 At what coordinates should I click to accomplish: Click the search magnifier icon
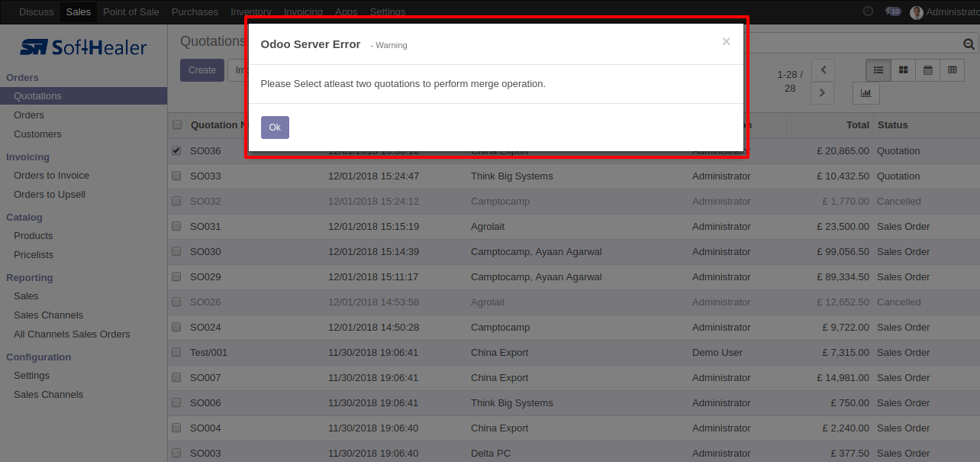point(969,44)
